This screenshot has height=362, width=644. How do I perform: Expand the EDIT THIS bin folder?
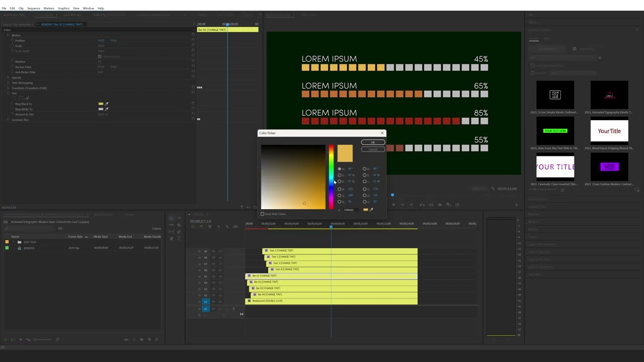click(x=14, y=242)
